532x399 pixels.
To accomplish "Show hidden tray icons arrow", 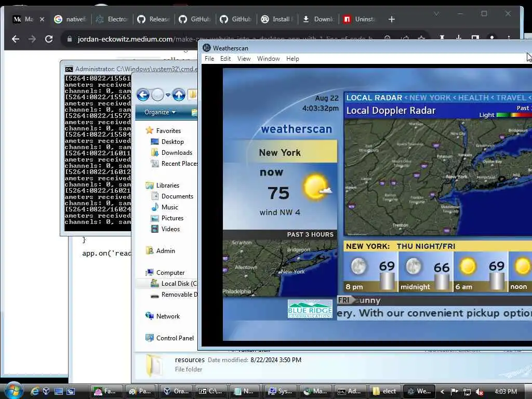I will (x=443, y=392).
